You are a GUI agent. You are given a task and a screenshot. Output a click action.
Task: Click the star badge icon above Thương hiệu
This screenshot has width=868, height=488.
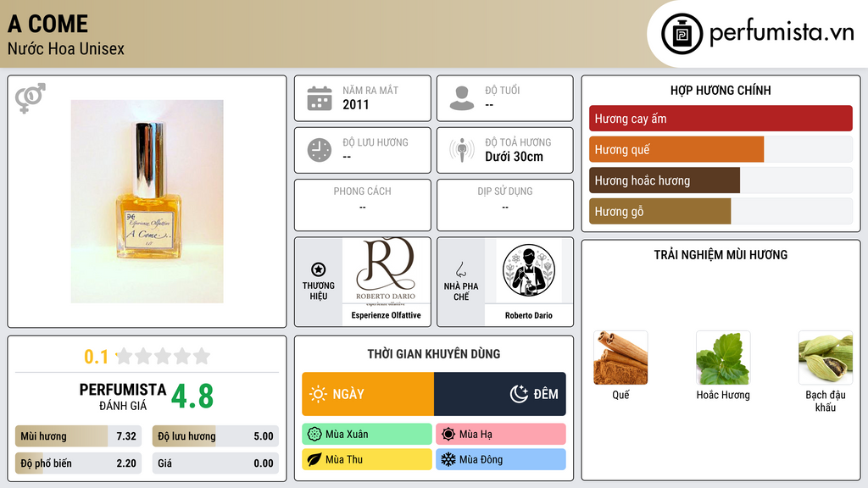click(x=319, y=269)
